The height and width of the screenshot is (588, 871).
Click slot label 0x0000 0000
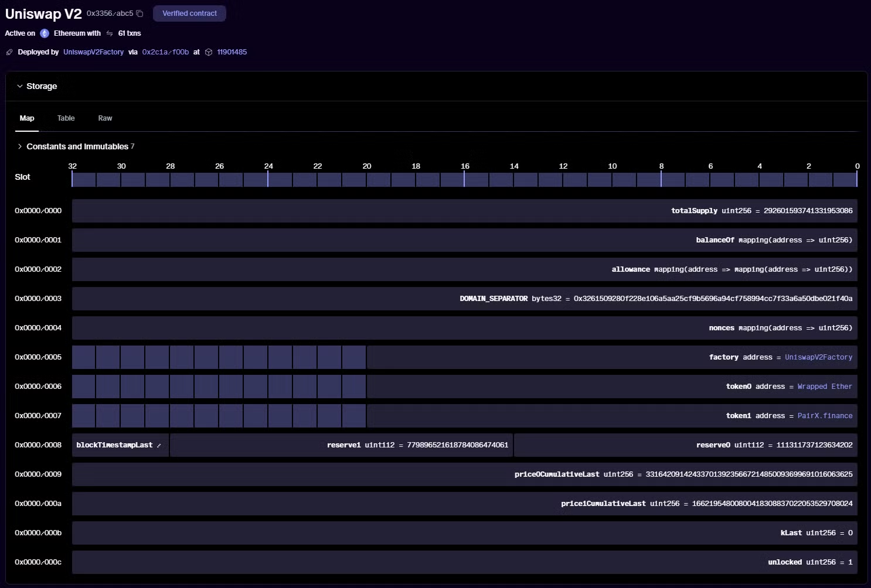38,211
